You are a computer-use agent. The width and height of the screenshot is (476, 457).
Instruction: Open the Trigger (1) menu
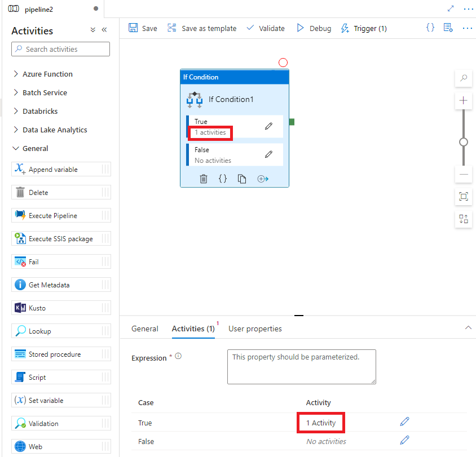364,28
